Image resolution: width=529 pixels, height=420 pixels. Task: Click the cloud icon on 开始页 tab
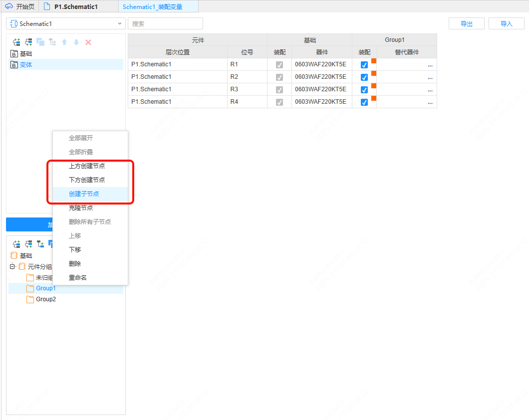pyautogui.click(x=8, y=6)
